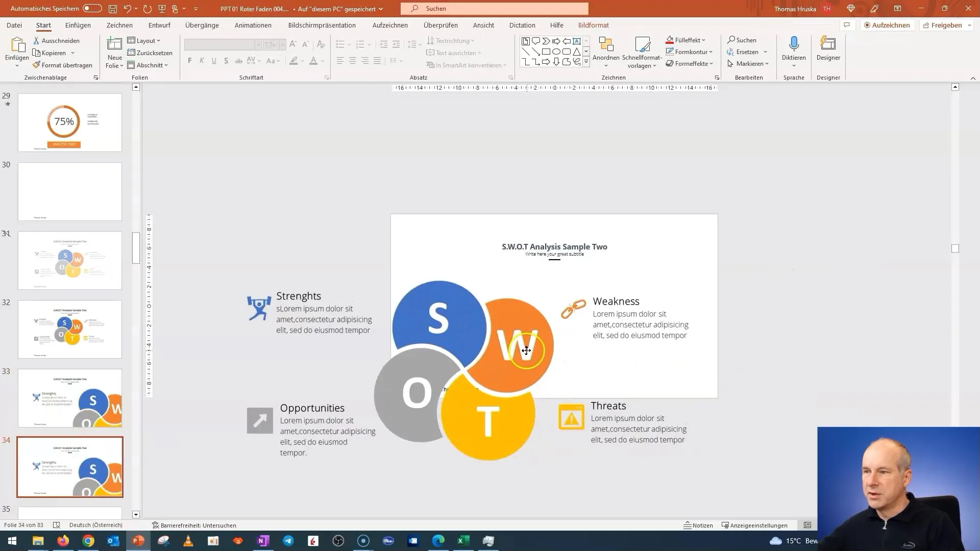Toggle Automatisches Speichern auto-save switch

[91, 8]
